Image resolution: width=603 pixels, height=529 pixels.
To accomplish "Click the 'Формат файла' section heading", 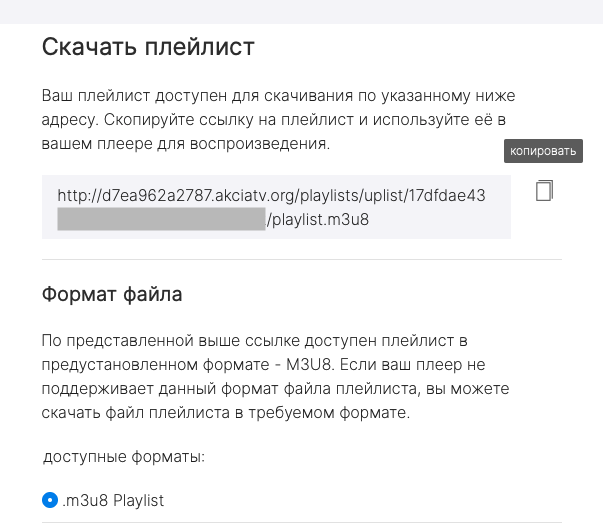I will click(x=112, y=294).
